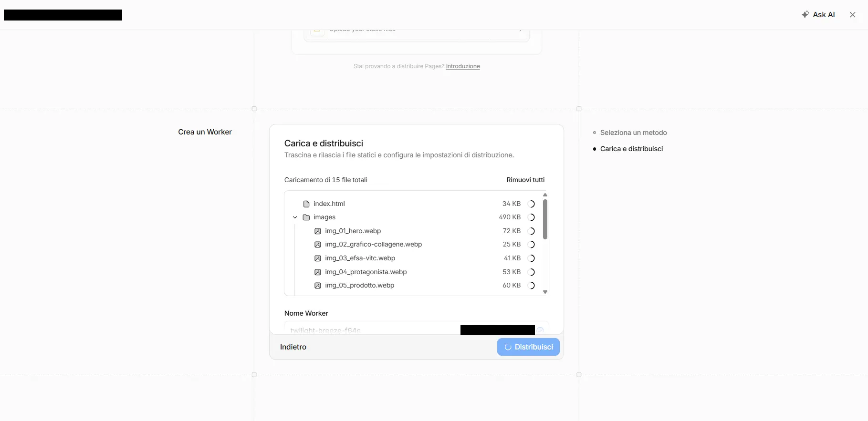Select img_02_grafico-collagene.webp file name
868x421 pixels.
tap(373, 244)
